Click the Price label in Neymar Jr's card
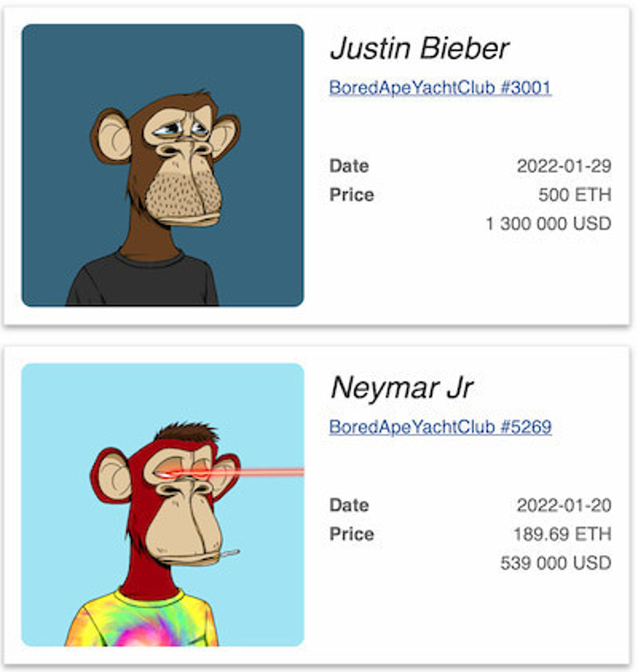 351,534
